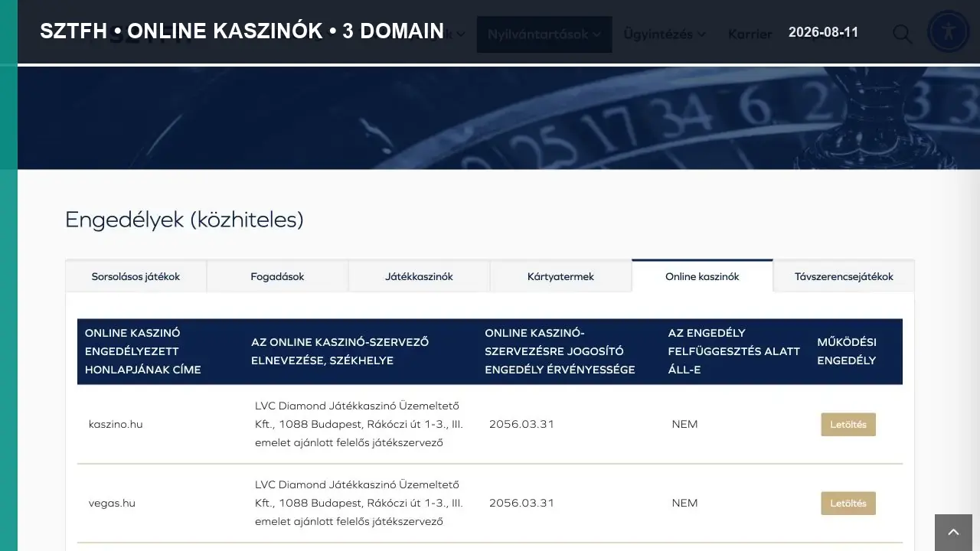Open the Karrier menu item
The image size is (980, 551).
(x=750, y=34)
